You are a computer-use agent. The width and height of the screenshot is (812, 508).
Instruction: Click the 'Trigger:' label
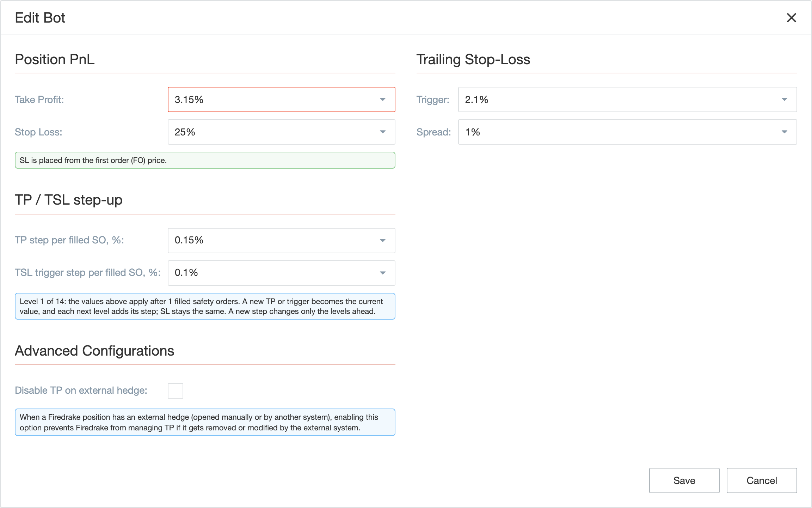pyautogui.click(x=433, y=99)
